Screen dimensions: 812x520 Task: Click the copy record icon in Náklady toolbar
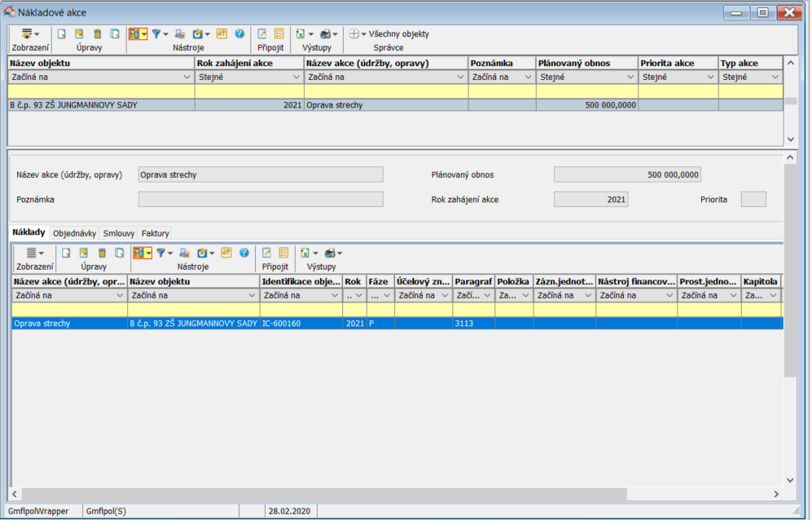tap(119, 253)
